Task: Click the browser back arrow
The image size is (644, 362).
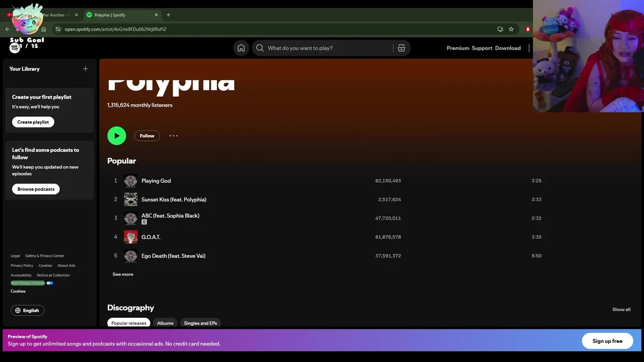Action: tap(7, 29)
